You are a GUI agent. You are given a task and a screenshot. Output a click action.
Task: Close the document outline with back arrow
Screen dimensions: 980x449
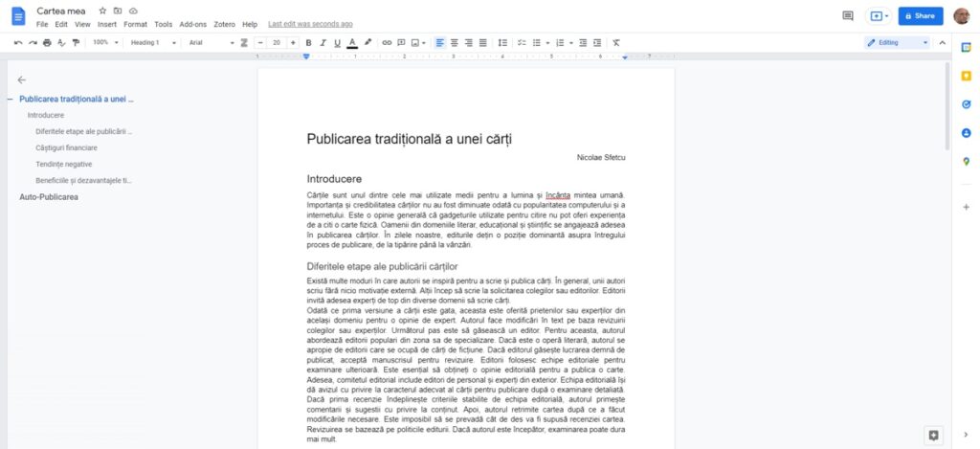22,80
